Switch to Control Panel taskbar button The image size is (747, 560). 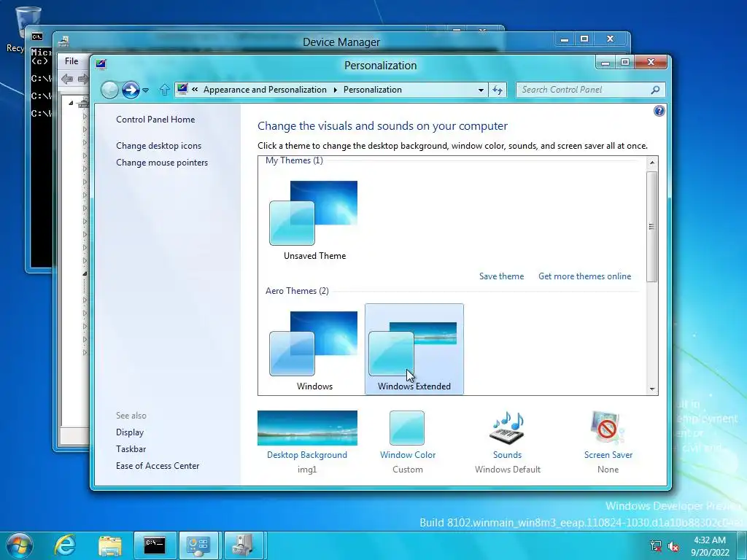tap(198, 545)
